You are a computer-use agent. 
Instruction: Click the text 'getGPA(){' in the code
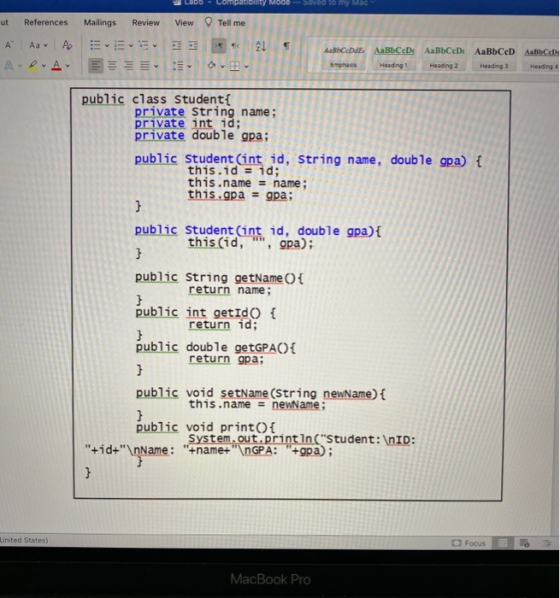click(x=265, y=347)
